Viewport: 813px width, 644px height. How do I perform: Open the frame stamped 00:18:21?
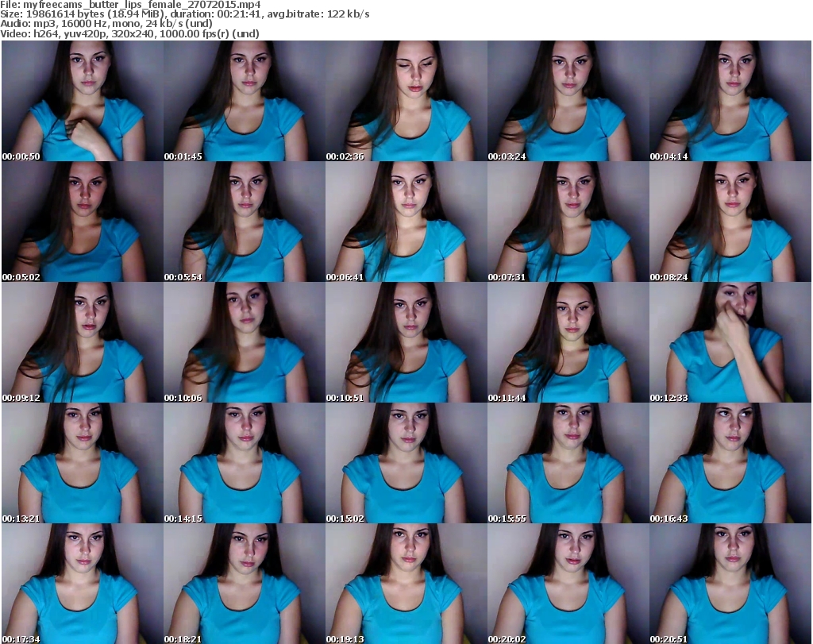[x=245, y=584]
